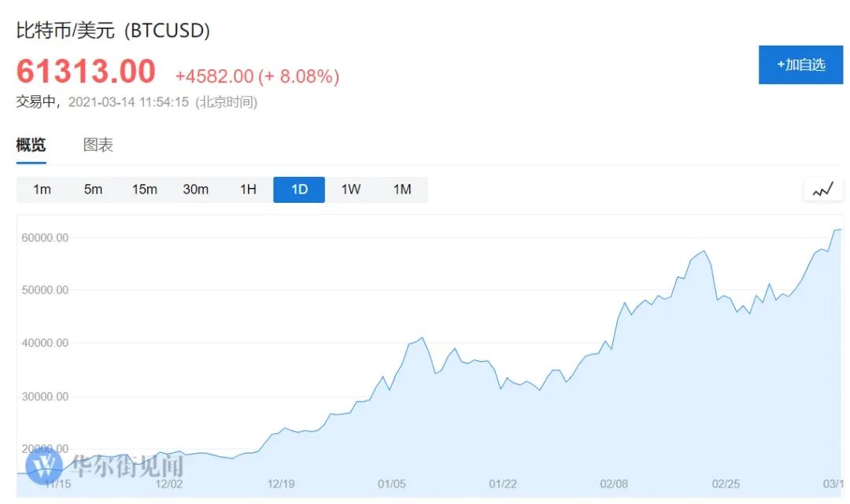Switch to the 概览 tab
The height and width of the screenshot is (504, 850).
click(30, 145)
